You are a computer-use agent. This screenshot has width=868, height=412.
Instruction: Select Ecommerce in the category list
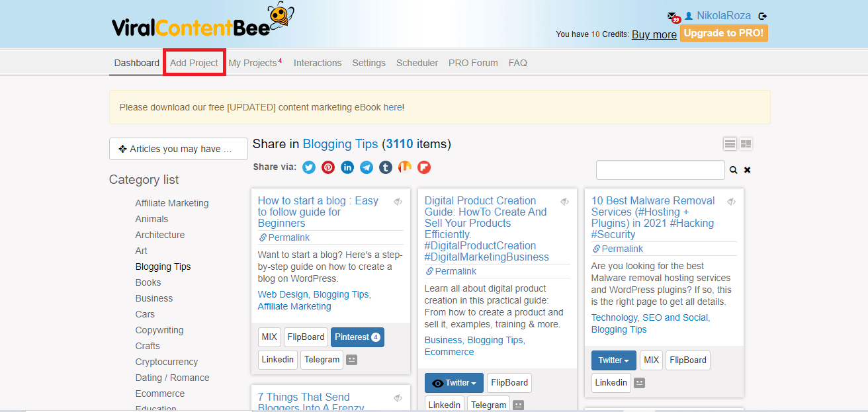coord(160,393)
